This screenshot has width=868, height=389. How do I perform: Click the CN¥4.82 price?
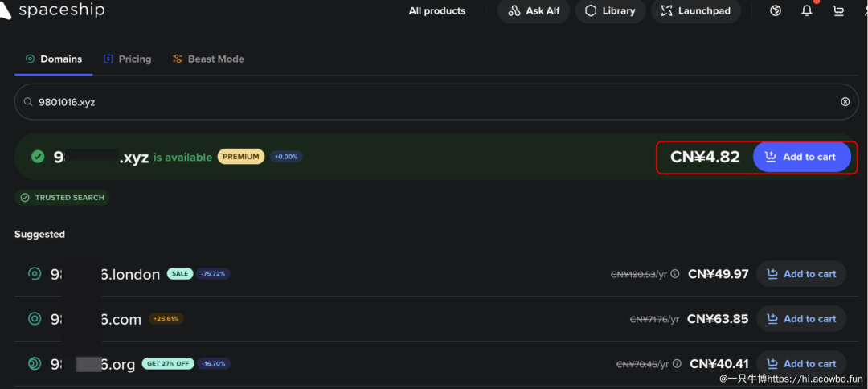tap(705, 158)
